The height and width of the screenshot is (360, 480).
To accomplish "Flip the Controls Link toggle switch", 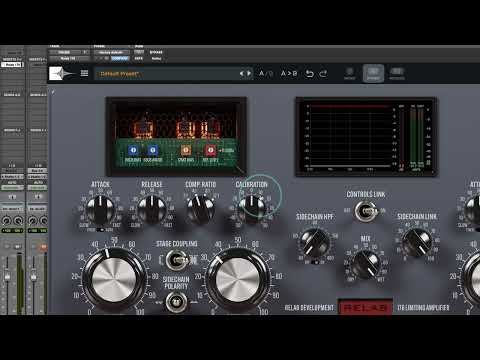I will pos(366,211).
